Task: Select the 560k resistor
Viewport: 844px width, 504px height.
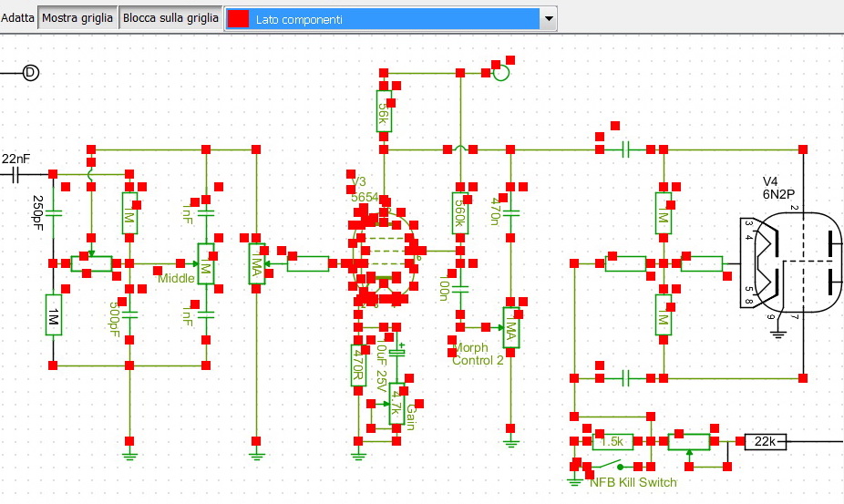Action: pos(460,214)
